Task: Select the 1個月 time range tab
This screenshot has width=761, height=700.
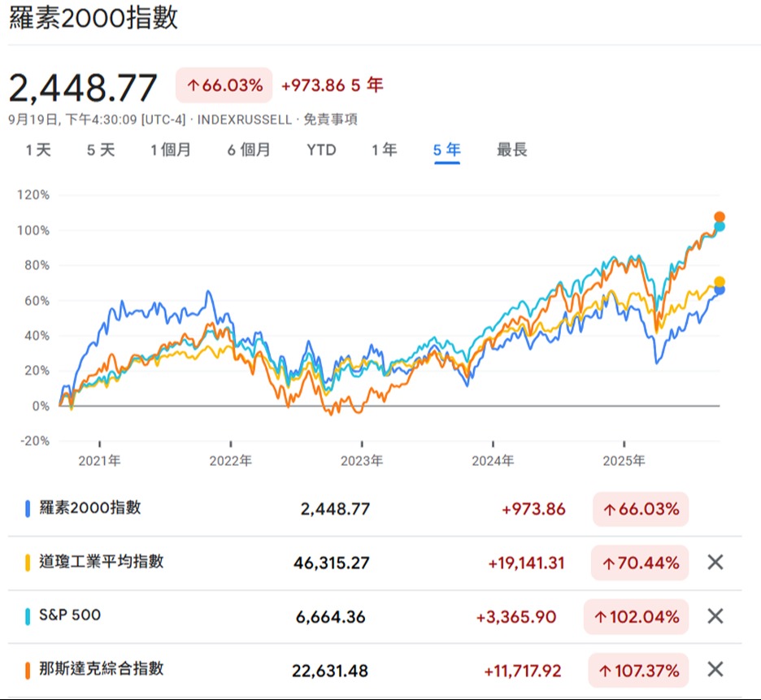Action: (x=171, y=150)
